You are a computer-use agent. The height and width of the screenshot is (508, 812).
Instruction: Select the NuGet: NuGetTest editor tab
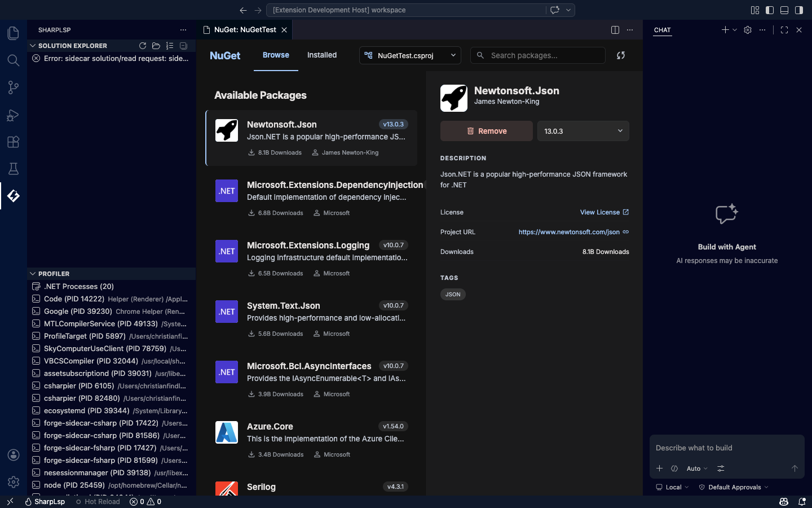point(245,30)
